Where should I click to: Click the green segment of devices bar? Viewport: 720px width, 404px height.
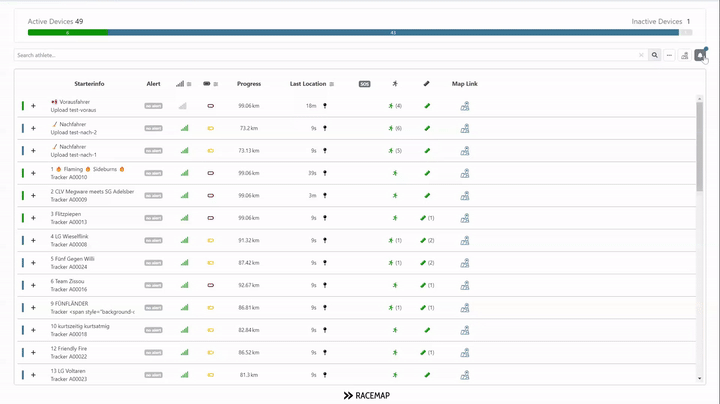[x=67, y=32]
